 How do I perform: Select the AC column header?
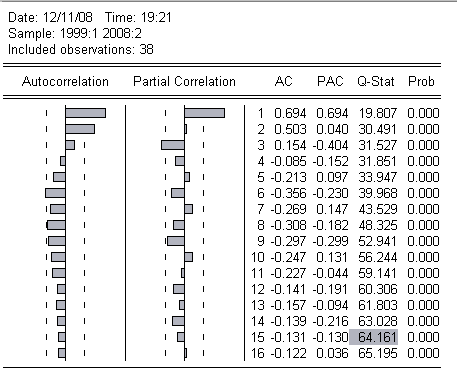click(x=284, y=82)
